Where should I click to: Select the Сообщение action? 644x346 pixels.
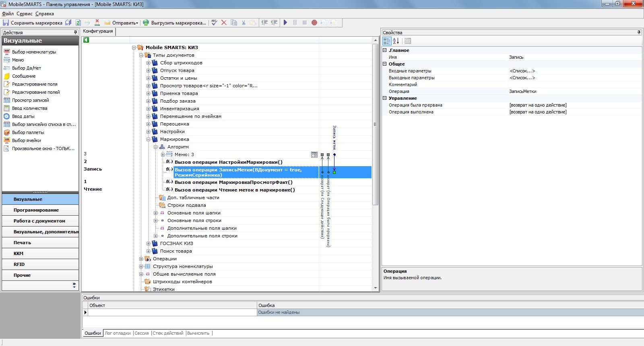pos(24,76)
